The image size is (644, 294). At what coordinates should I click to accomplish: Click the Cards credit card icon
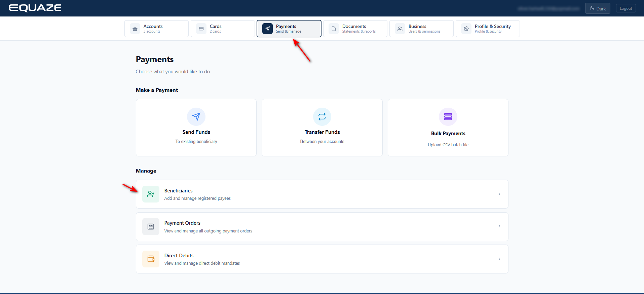[x=201, y=29]
